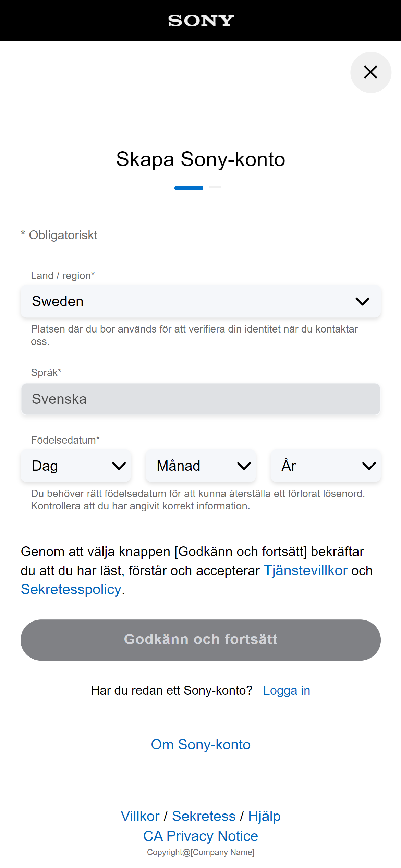Open the År selector for birth date

(x=326, y=466)
